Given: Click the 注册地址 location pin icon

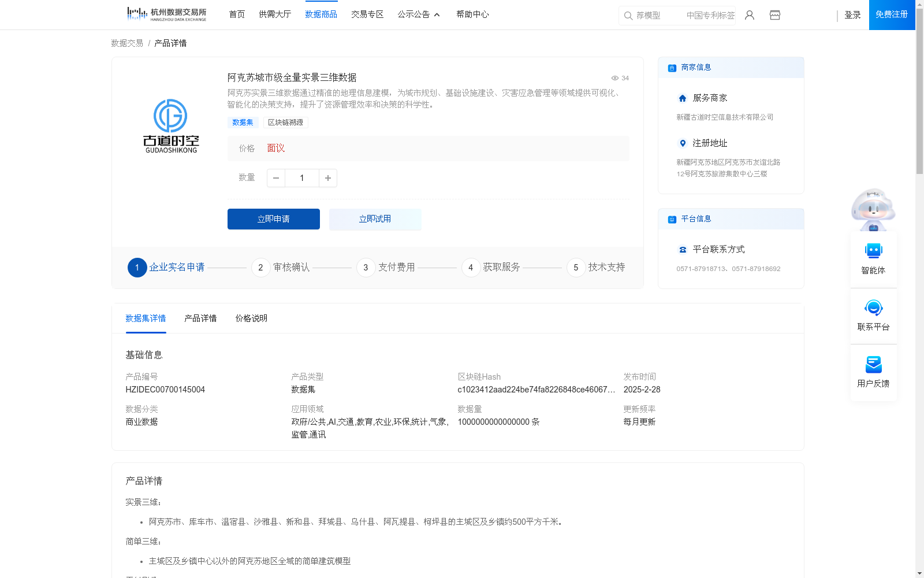Looking at the screenshot, I should [683, 143].
